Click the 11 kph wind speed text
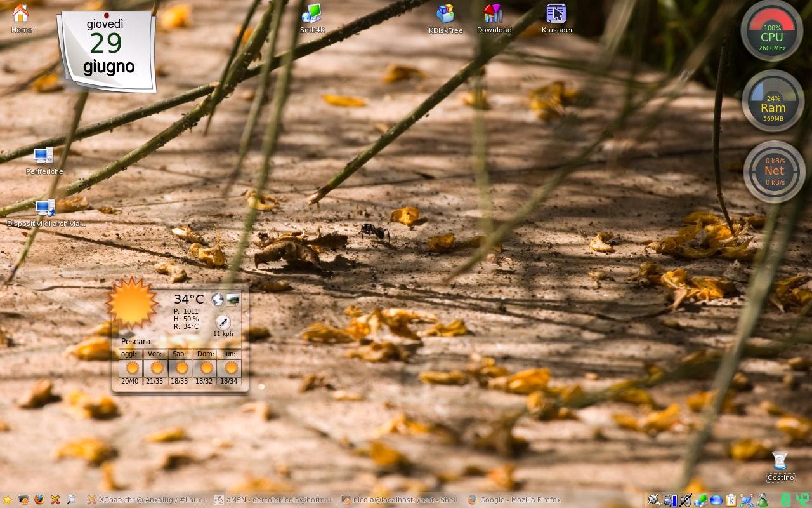The height and width of the screenshot is (508, 812). [223, 334]
